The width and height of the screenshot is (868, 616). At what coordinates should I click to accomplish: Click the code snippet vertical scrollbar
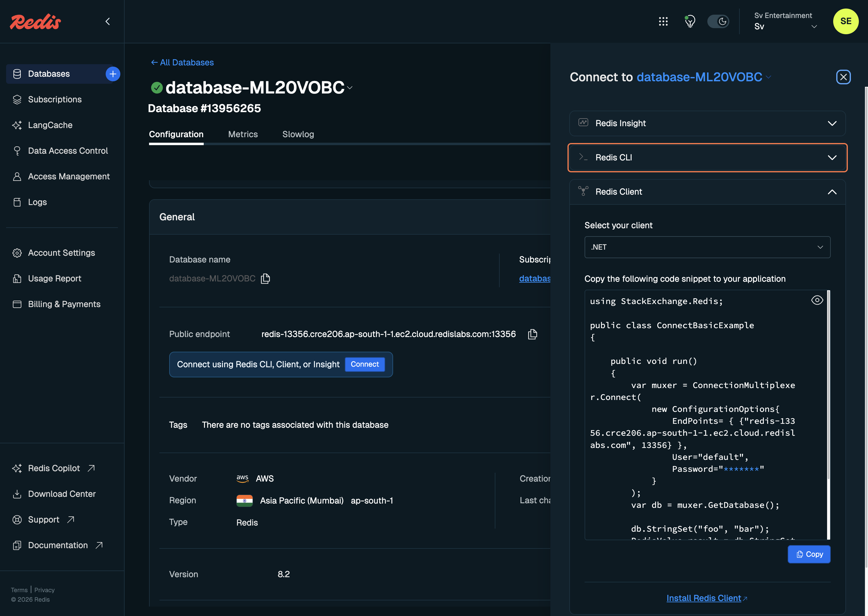tap(829, 383)
